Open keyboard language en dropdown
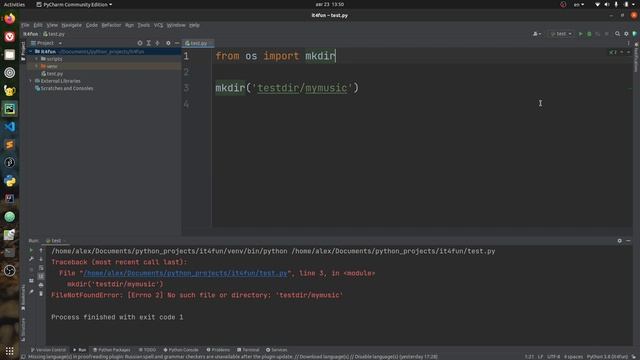The width and height of the screenshot is (640, 360). (579, 4)
